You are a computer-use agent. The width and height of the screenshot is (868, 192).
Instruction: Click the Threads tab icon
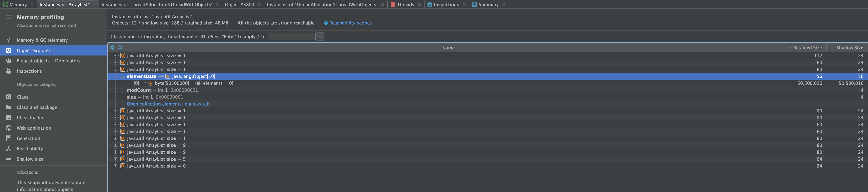pos(393,4)
